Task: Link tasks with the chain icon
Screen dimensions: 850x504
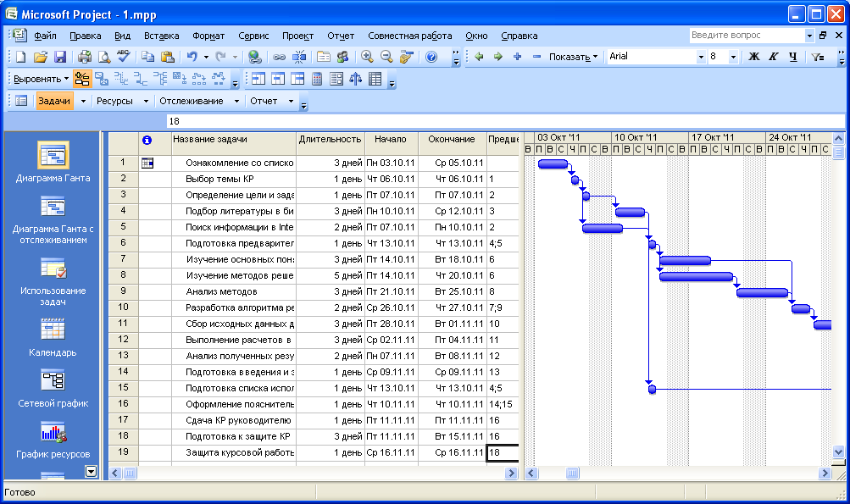Action: click(x=279, y=57)
